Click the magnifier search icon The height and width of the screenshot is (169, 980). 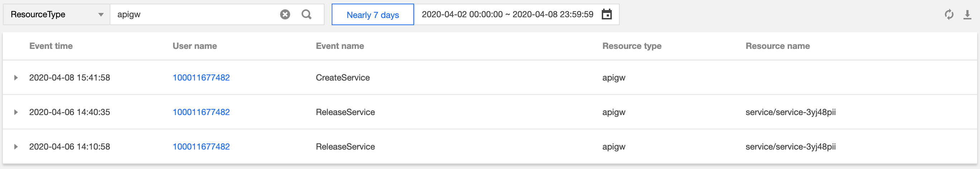(x=306, y=14)
